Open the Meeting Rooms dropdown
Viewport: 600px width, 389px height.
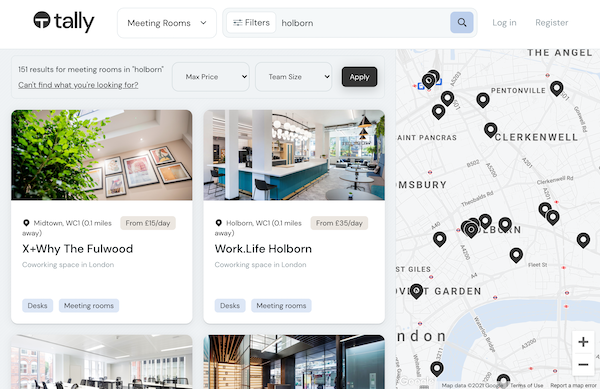[167, 23]
